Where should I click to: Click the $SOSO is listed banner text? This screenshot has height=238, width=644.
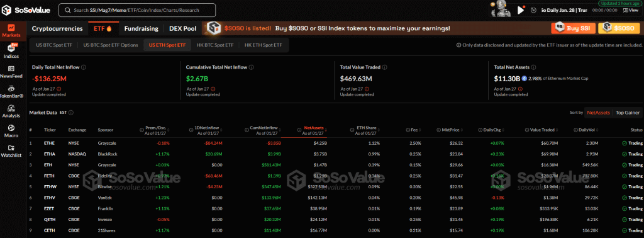[x=247, y=28]
